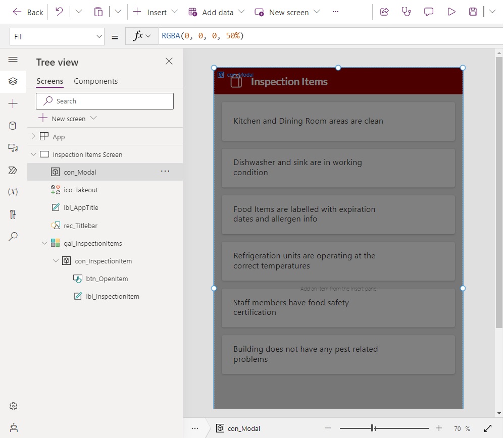Open the Fill property dropdown
This screenshot has width=504, height=438.
(57, 37)
